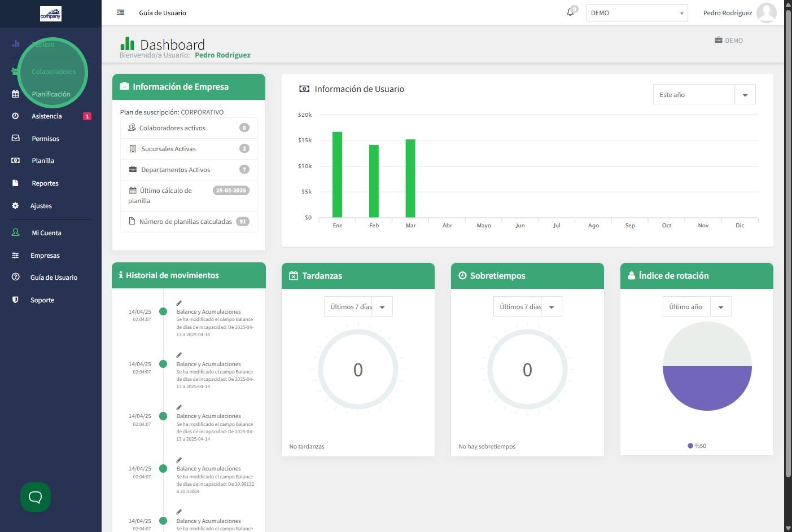Toggle the sidebar hamburger menu icon
Screen dimensions: 792x532
click(x=120, y=12)
